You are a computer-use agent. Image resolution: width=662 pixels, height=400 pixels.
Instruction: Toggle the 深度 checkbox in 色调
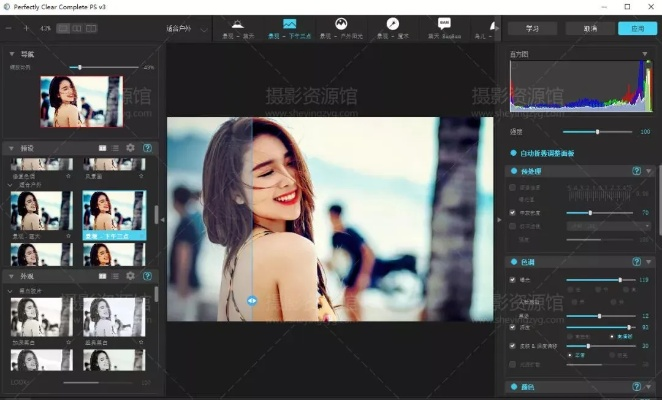coord(513,327)
